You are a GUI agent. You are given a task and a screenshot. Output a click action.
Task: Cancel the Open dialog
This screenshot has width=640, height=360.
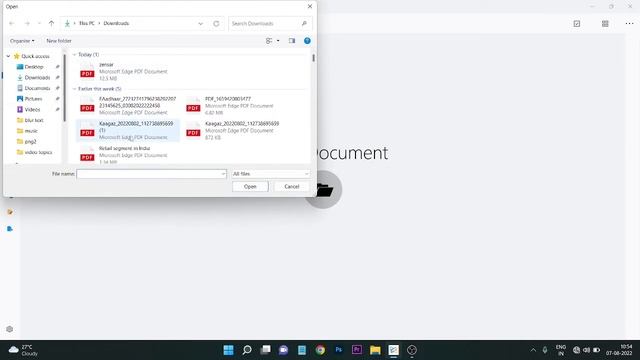click(x=291, y=187)
